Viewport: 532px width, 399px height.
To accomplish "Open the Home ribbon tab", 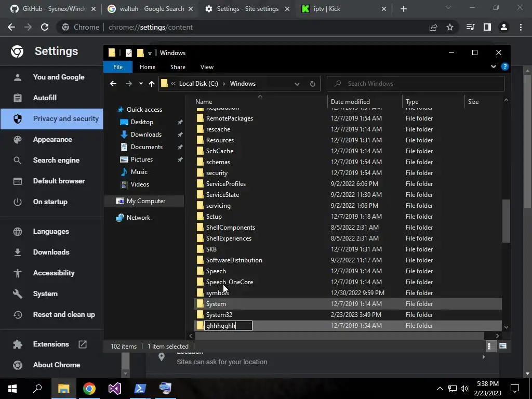I will 147,67.
